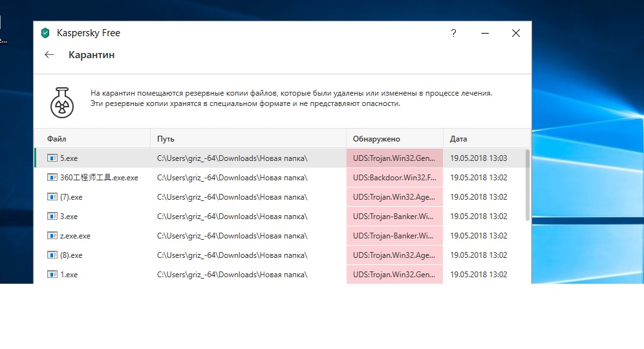Click the first UDS:Trojan-Banker detection cell

394,216
